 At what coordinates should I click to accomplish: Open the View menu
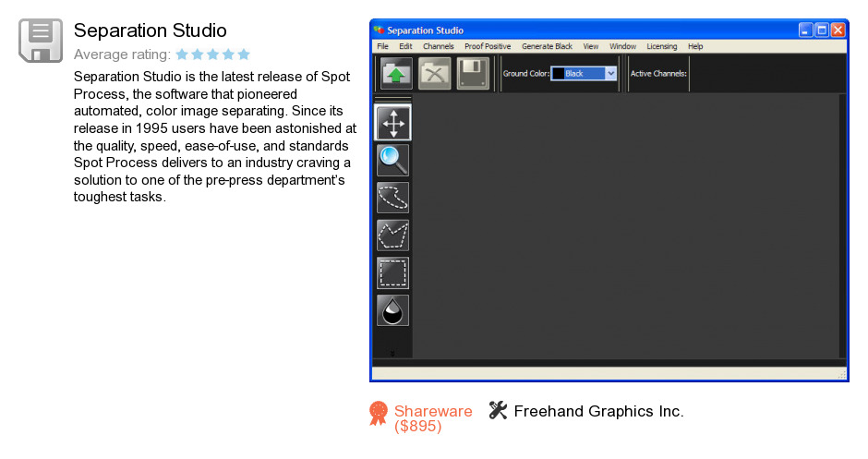click(x=591, y=46)
